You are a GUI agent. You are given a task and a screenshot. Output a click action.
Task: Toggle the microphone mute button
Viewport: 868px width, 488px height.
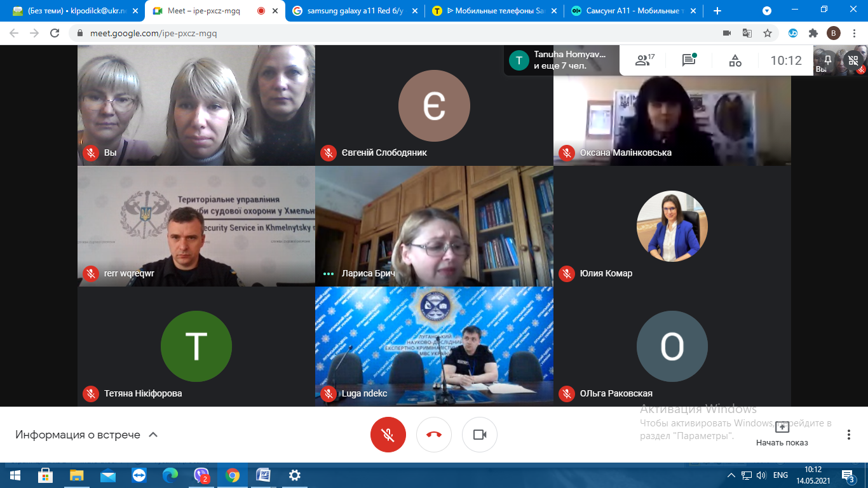coord(388,435)
